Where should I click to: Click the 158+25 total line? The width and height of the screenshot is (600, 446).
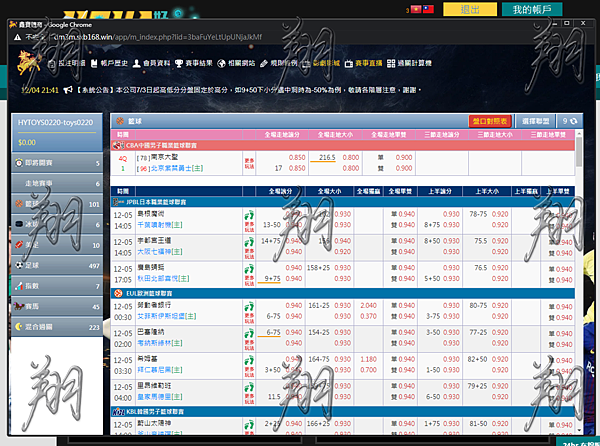[318, 268]
